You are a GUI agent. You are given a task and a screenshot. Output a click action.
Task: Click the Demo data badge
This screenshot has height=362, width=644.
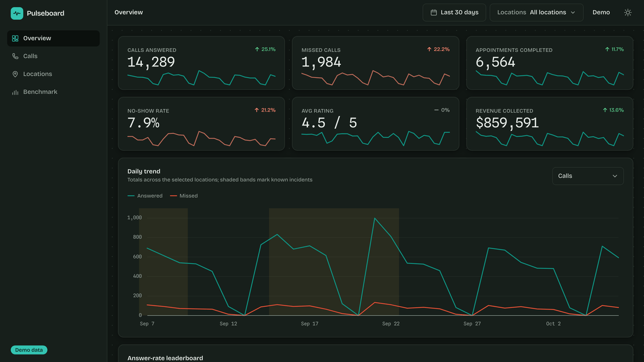click(x=29, y=350)
